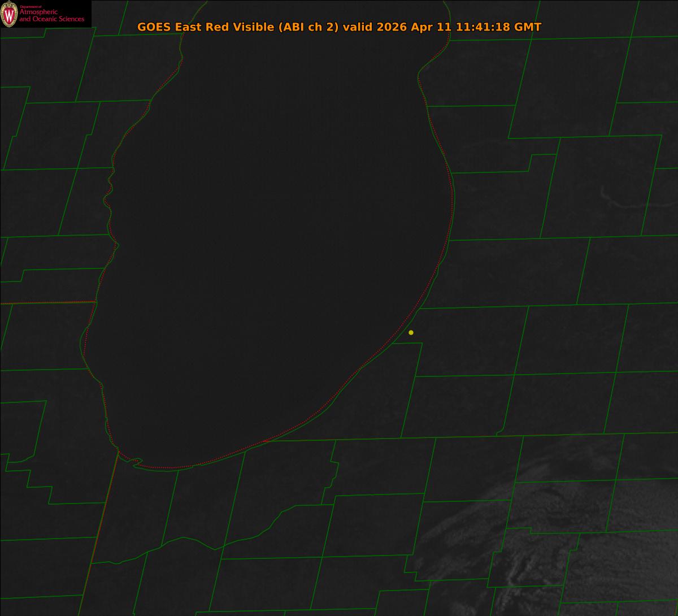Click the 'Atmospheric and Oceanic Sciences' department text
Screen dimensions: 678x616
[x=51, y=16]
